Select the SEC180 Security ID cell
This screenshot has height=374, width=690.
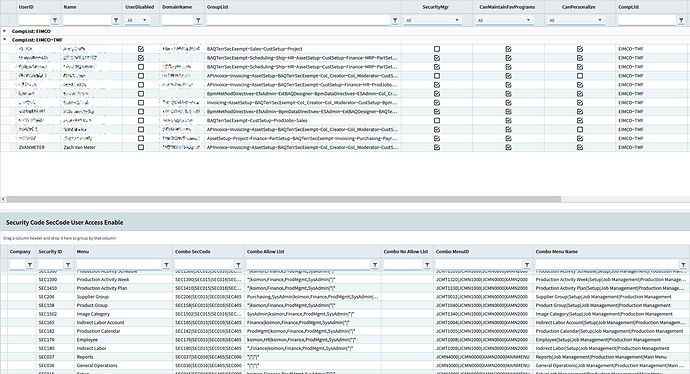tap(55, 348)
